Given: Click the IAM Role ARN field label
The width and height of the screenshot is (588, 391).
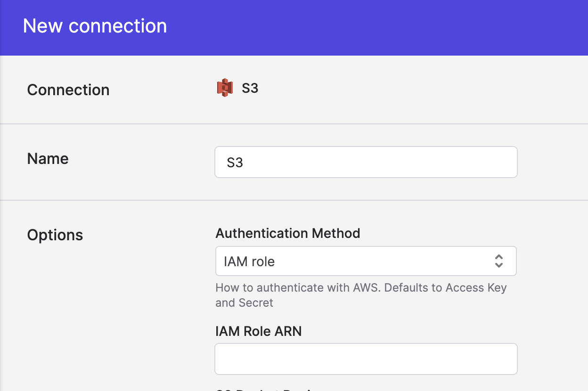Looking at the screenshot, I should [259, 331].
